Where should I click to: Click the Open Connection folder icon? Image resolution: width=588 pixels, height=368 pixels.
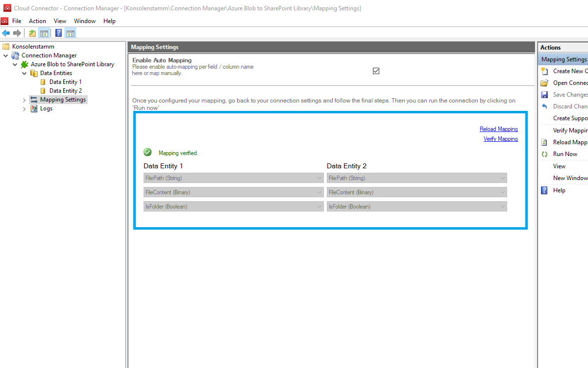[x=544, y=83]
